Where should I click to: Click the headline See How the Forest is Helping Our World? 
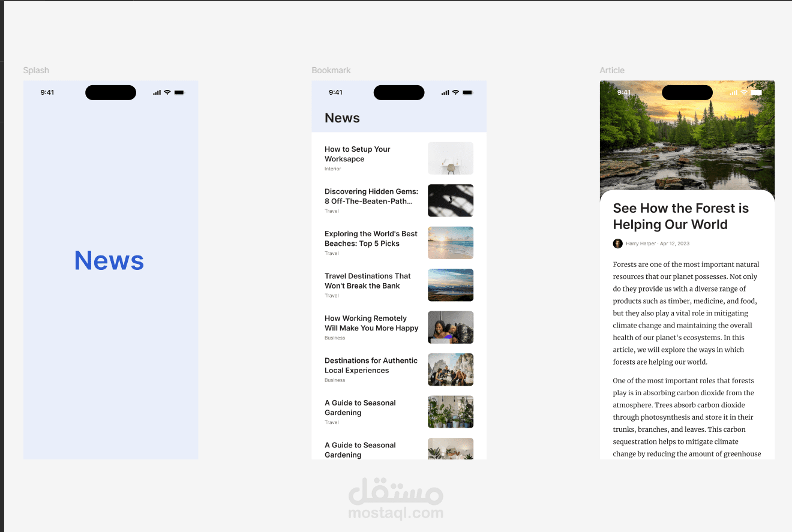681,216
